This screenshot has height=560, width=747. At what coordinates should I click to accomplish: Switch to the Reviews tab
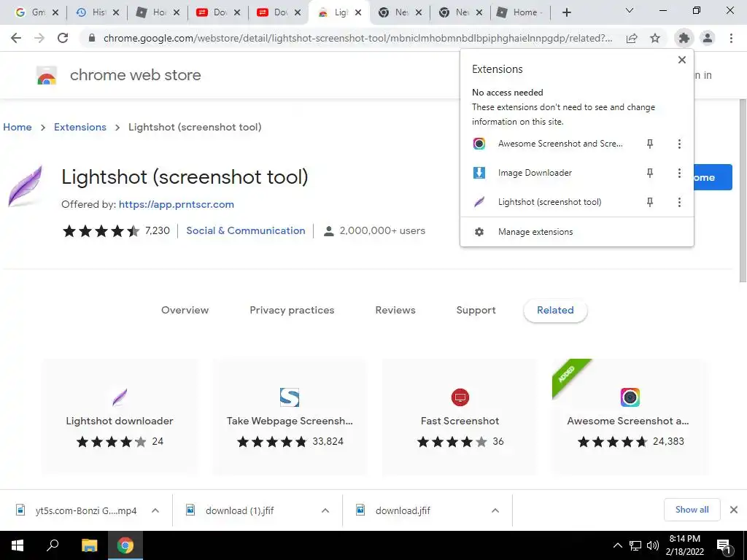(395, 310)
